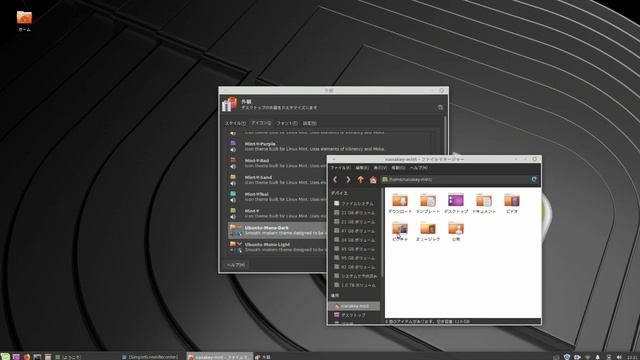This screenshot has height=360, width=640.
Task: Switch to the スタイル tab
Action: click(x=235, y=123)
